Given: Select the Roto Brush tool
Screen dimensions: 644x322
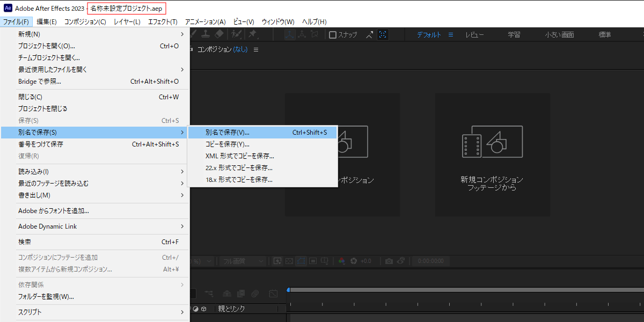Looking at the screenshot, I should coord(236,34).
